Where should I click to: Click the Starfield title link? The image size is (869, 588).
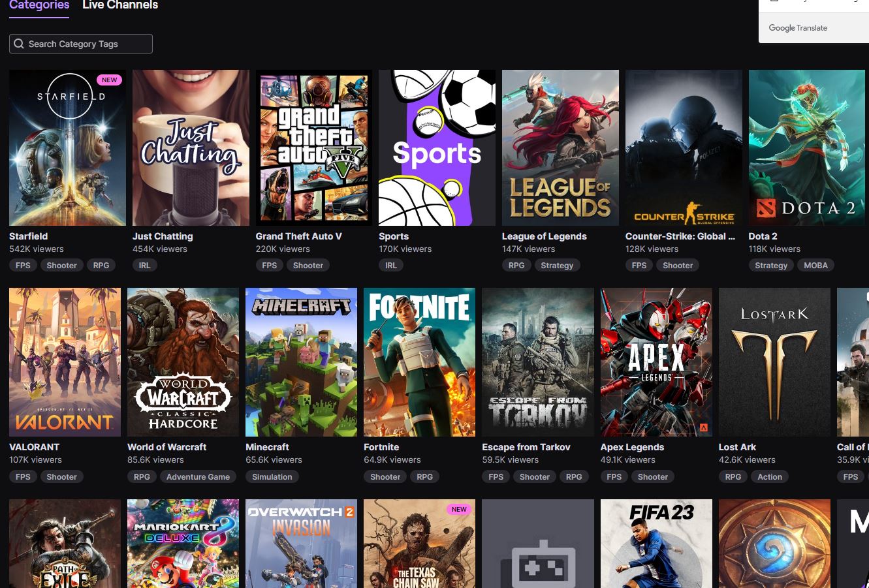pos(28,236)
